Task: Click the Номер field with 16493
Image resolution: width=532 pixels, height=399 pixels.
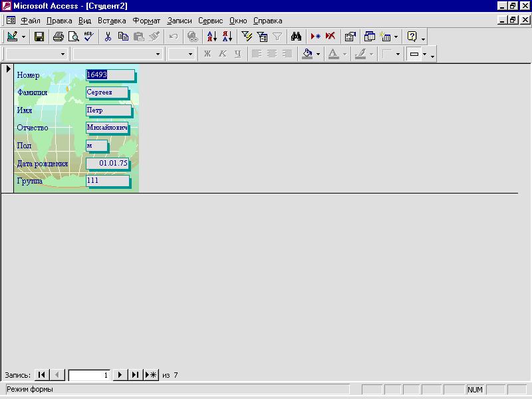Action: pyautogui.click(x=110, y=74)
